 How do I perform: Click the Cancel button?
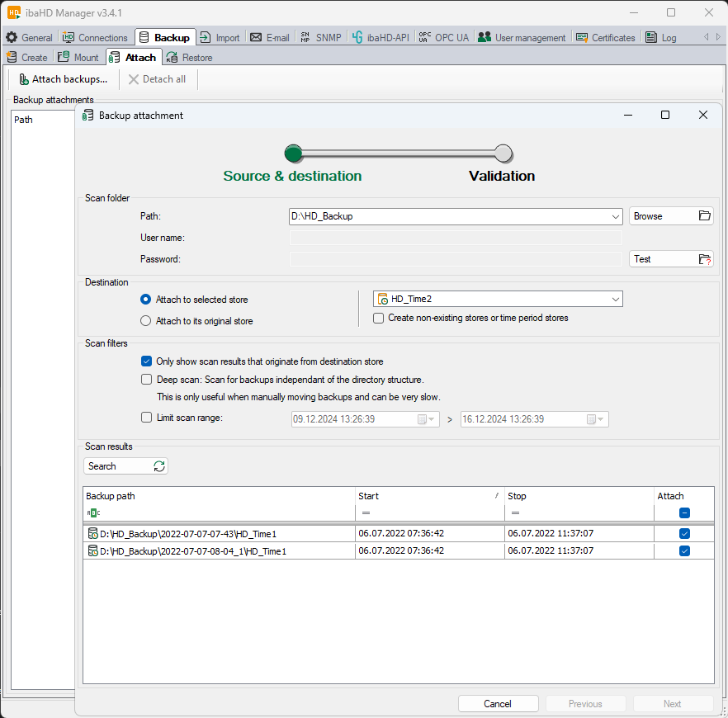tap(498, 704)
